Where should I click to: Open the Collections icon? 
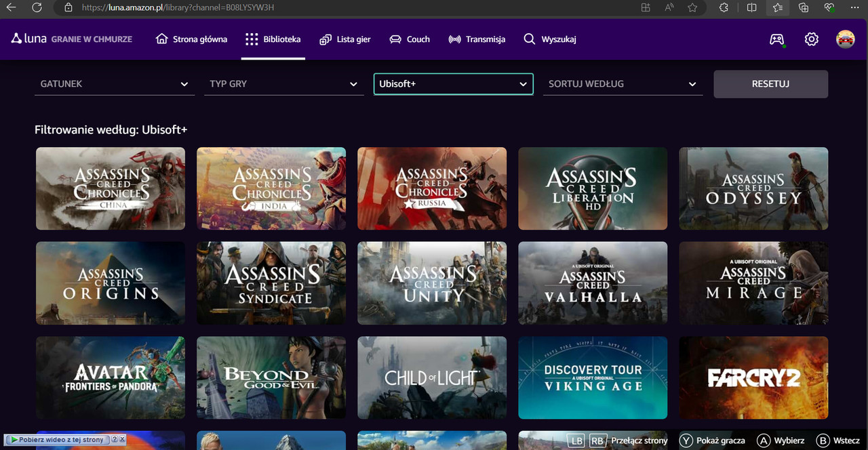click(x=804, y=7)
